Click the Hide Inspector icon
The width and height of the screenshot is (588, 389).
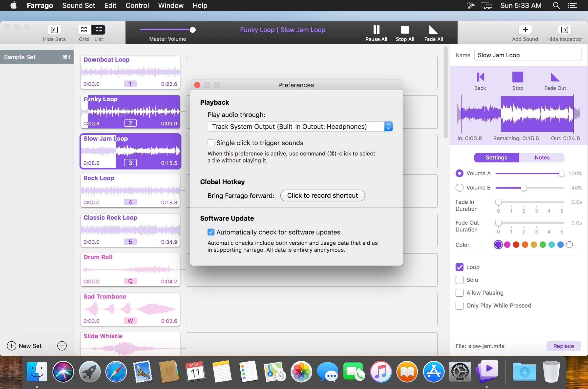coord(564,30)
